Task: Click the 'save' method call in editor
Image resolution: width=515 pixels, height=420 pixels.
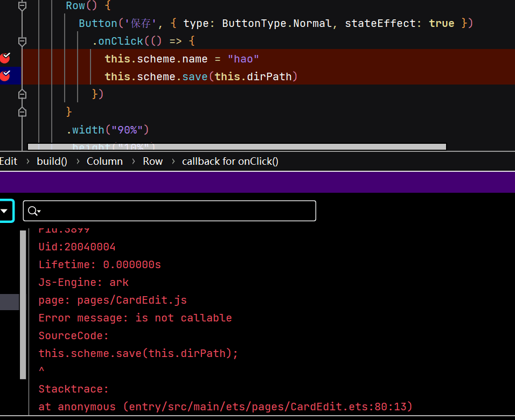Action: click(195, 77)
